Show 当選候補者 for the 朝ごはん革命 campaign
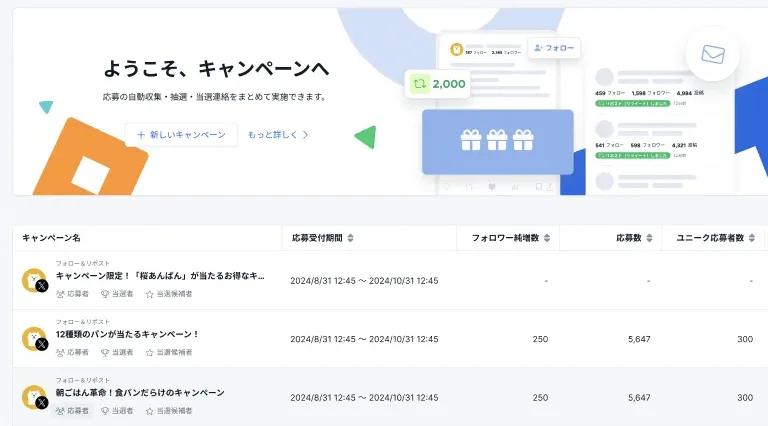 (169, 410)
